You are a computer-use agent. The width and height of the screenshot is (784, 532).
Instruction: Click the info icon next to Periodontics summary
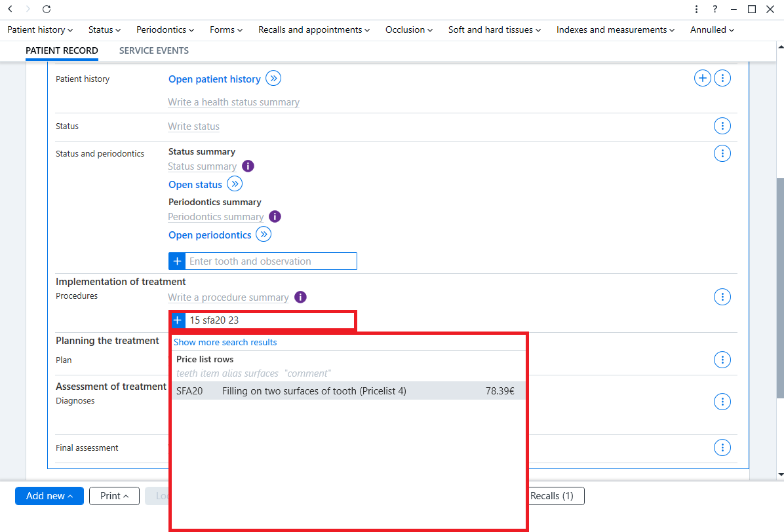(x=275, y=216)
